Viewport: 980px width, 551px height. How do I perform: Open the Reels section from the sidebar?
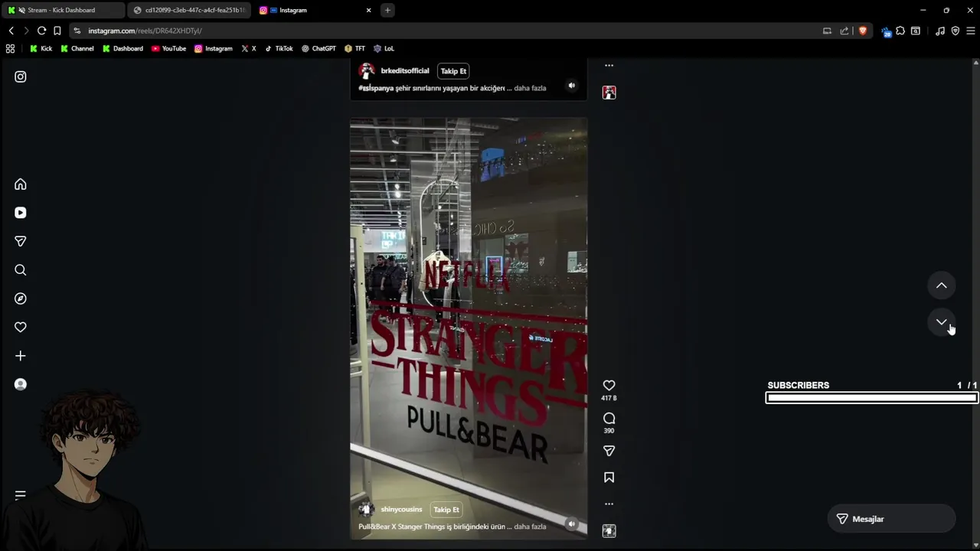21,213
